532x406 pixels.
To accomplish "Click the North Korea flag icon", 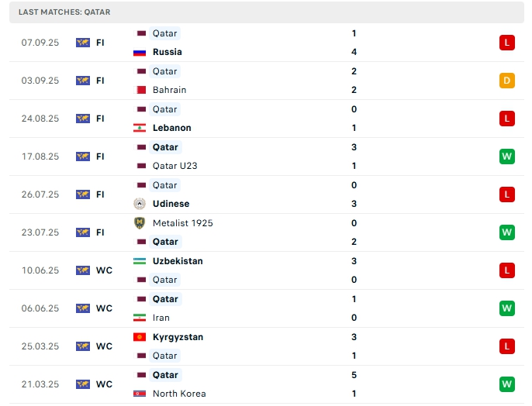I will click(140, 394).
